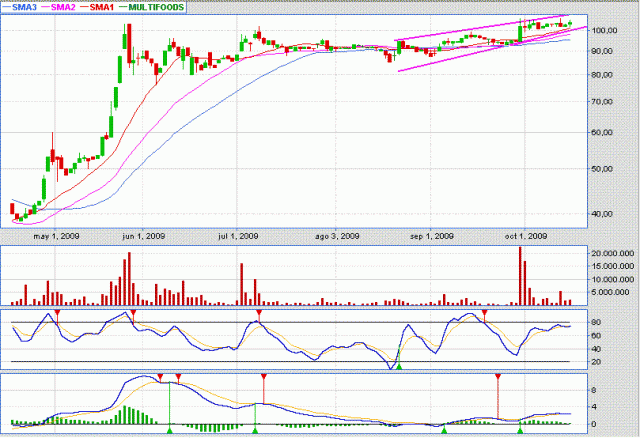Click the 15.000.000 volume axis label
The image size is (640, 438).
pos(613,267)
